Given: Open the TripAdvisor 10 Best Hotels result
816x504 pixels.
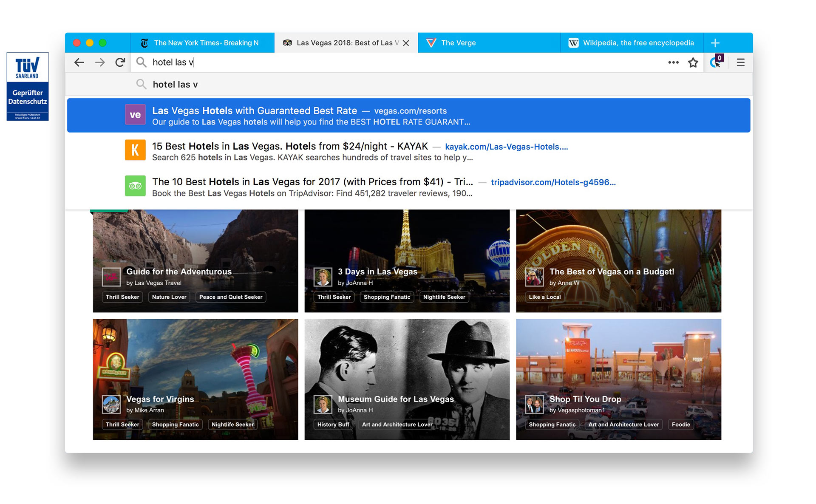Looking at the screenshot, I should [x=409, y=187].
